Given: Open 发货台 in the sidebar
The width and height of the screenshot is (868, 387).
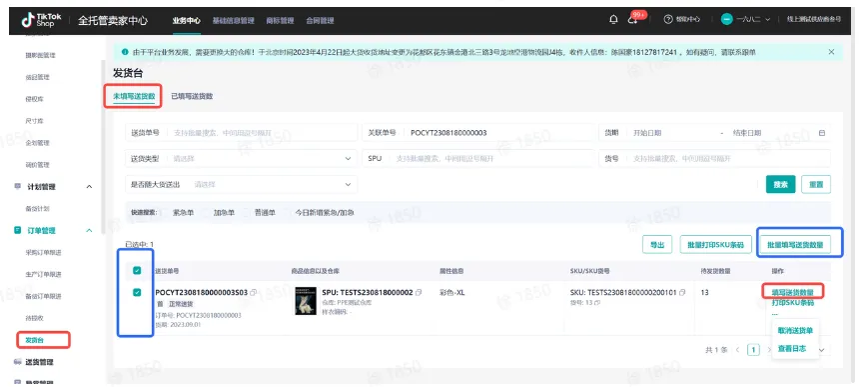Looking at the screenshot, I should pos(34,340).
